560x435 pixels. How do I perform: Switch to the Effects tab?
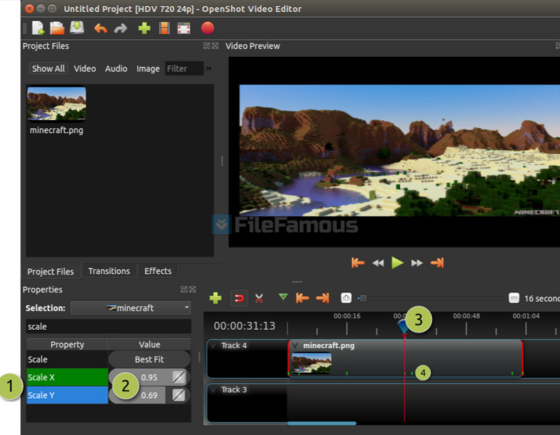(x=158, y=271)
